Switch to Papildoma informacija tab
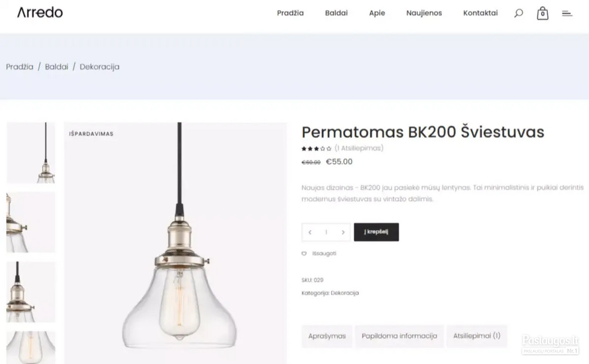The image size is (589, 364). (x=399, y=336)
